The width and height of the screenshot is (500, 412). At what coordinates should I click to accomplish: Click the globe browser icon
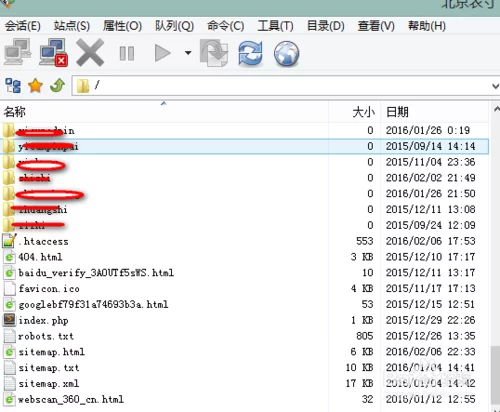coord(286,53)
